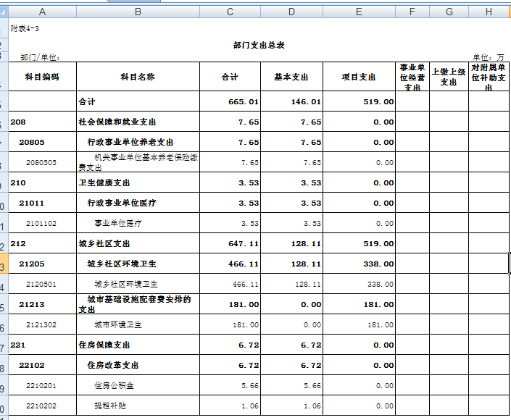Click cell 城市基础设施配套费安排的支出
511x420 pixels.
pos(138,304)
